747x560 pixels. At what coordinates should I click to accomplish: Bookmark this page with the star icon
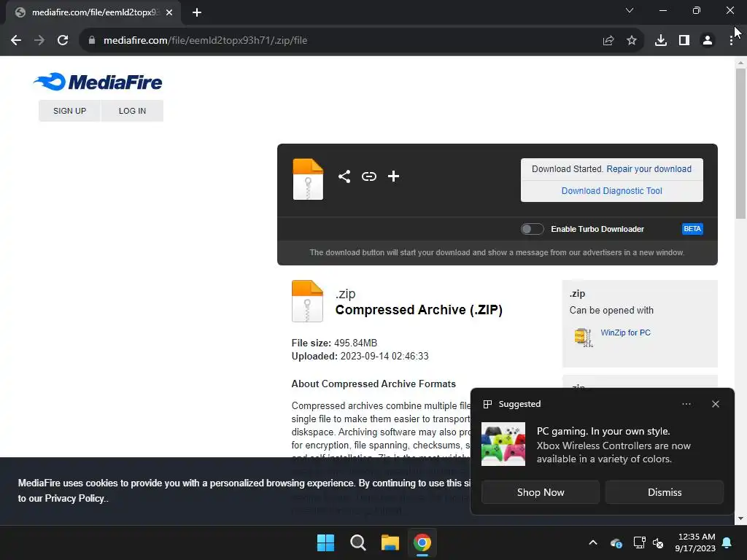[x=632, y=41]
